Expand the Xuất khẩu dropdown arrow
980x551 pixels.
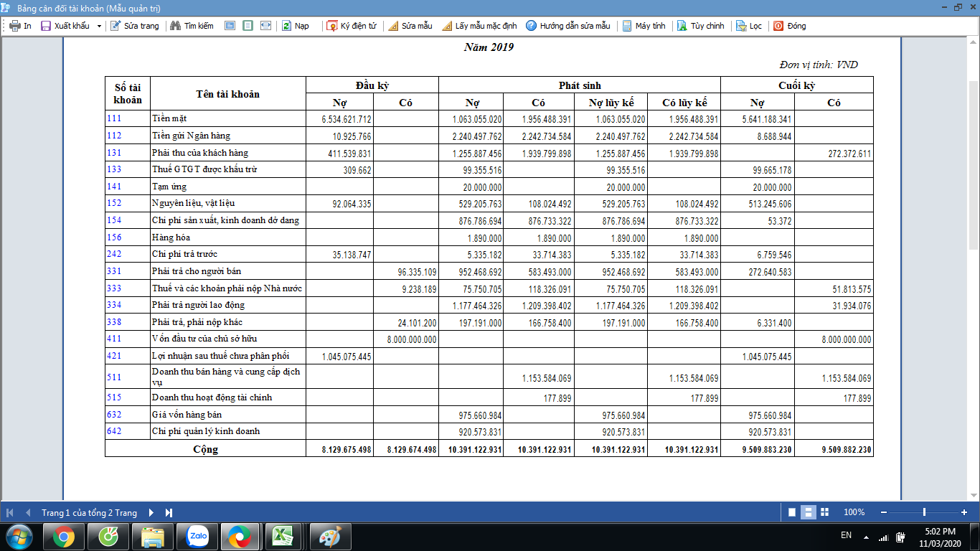click(x=99, y=26)
